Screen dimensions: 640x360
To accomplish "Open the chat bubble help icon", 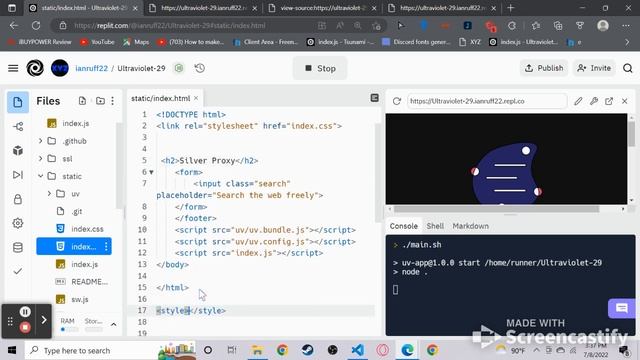I will click(622, 308).
